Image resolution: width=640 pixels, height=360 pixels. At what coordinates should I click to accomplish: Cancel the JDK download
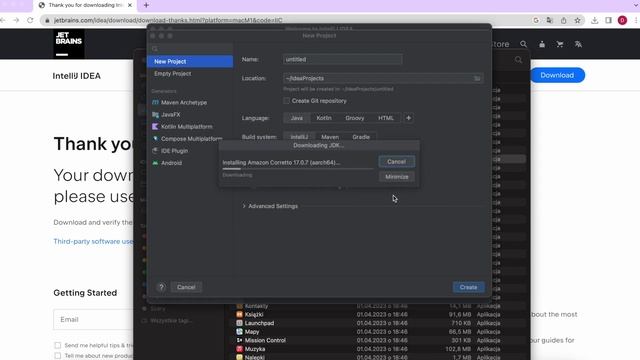(x=396, y=162)
